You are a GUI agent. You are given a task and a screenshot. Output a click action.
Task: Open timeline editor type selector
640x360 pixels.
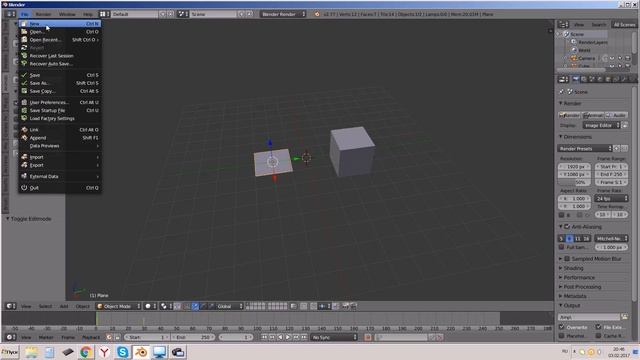pyautogui.click(x=11, y=338)
